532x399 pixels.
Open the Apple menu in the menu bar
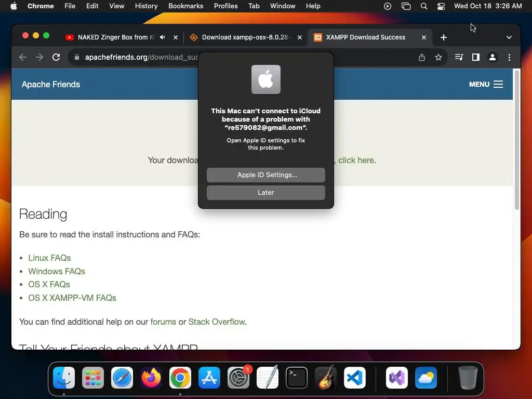[x=14, y=6]
